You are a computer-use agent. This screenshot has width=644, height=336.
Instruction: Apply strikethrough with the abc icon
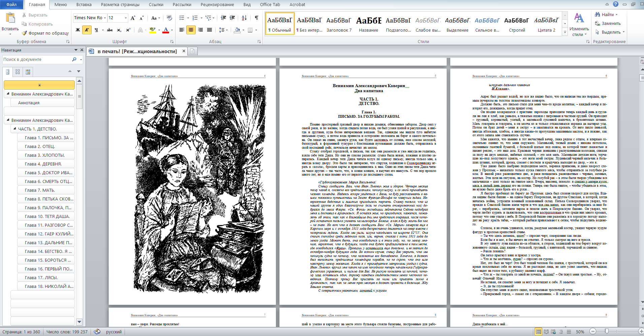pyautogui.click(x=109, y=30)
